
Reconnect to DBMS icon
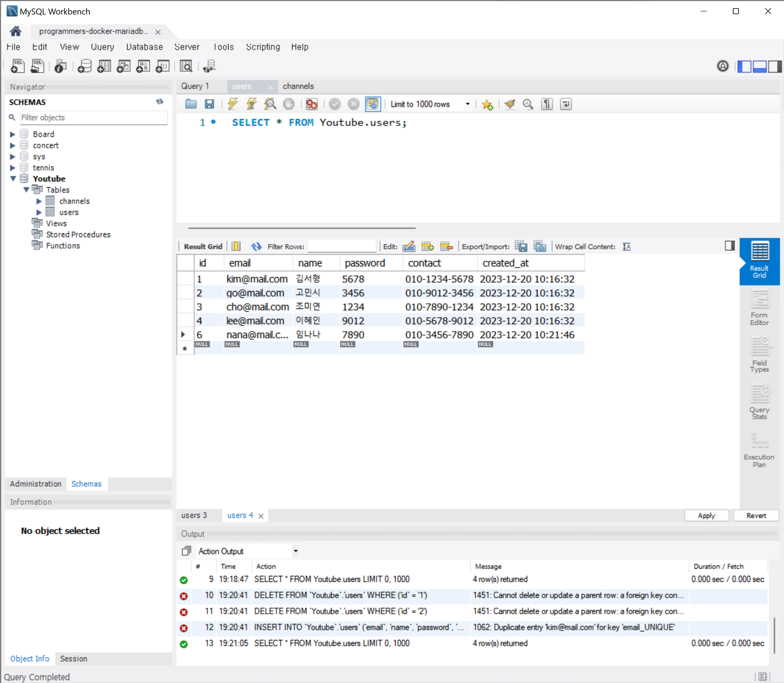pos(210,66)
